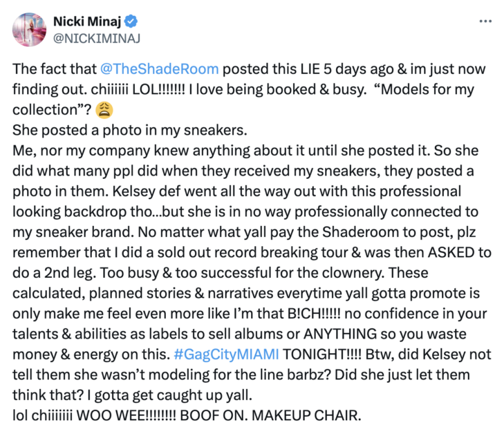Viewport: 504px width, 434px height.
Task: Click the final line text 'BOOF ON. MAKEUP CHAIR.'
Action: 270,416
